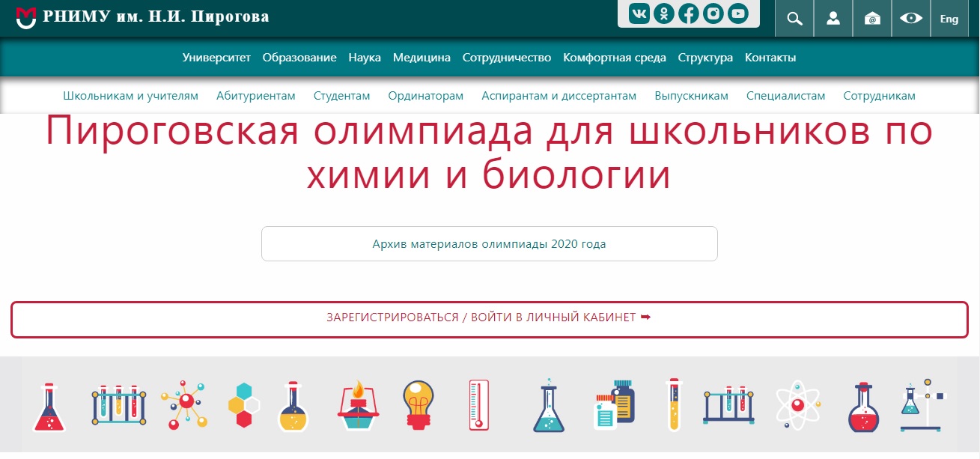Open the user account icon
The image size is (980, 459).
(833, 19)
